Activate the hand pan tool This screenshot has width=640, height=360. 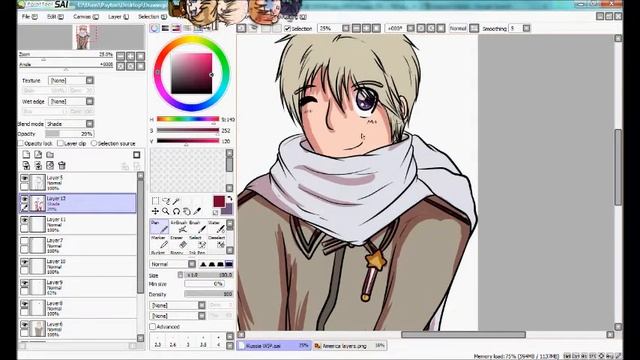coord(187,211)
